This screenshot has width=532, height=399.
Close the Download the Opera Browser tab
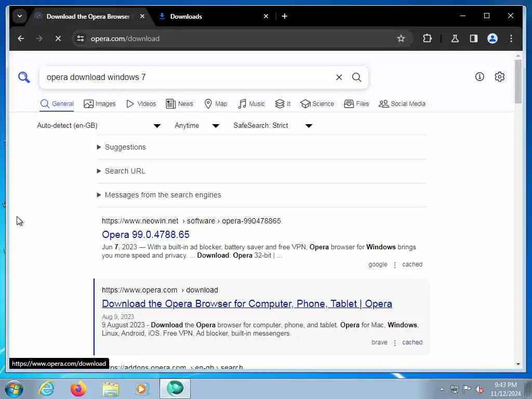142,16
